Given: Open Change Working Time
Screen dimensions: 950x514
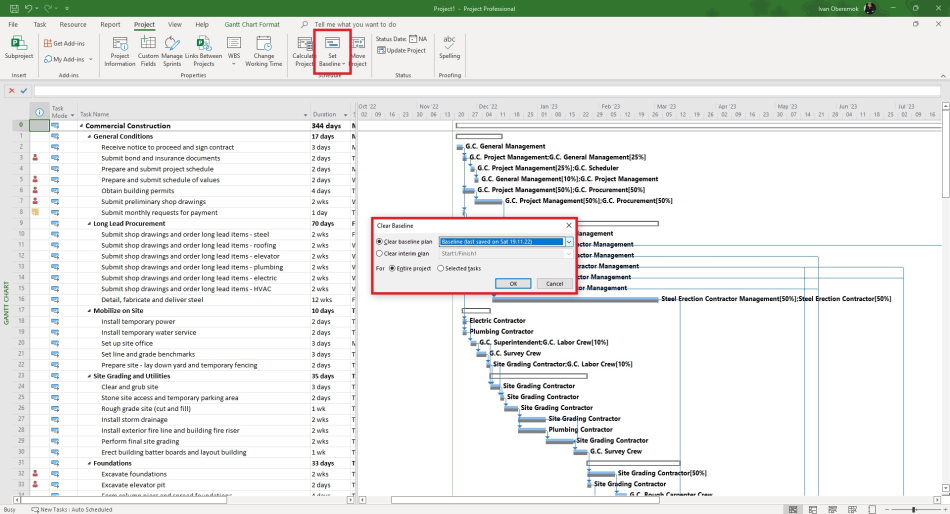Looking at the screenshot, I should pos(264,51).
